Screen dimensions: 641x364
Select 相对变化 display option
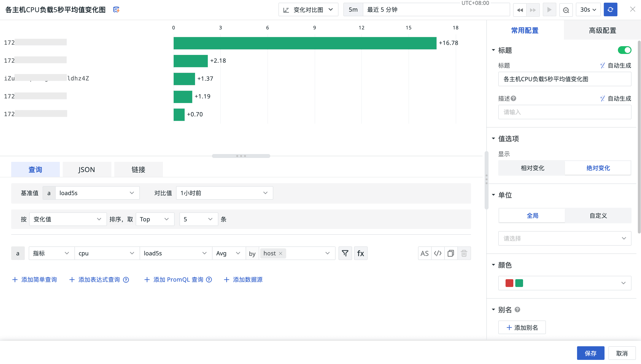532,168
